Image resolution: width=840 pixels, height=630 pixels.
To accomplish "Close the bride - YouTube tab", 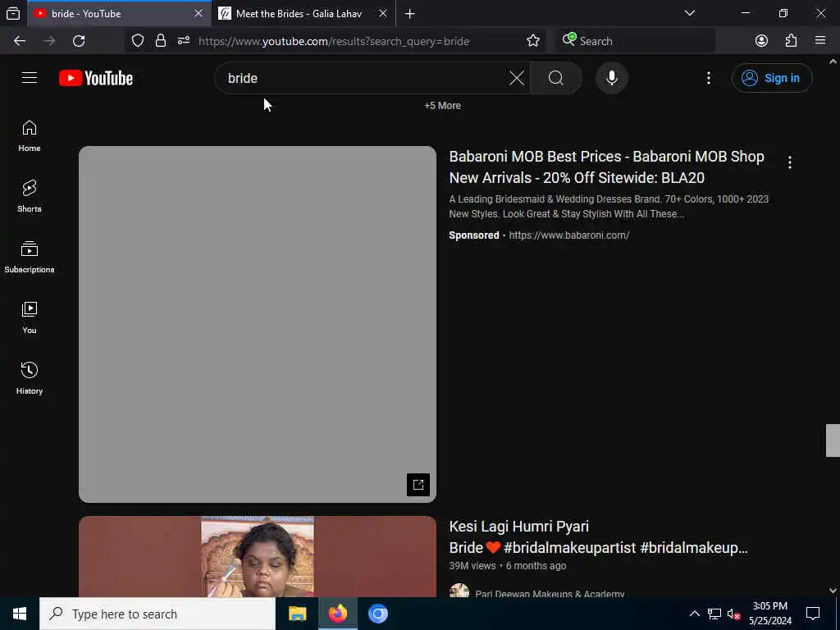I will [199, 13].
